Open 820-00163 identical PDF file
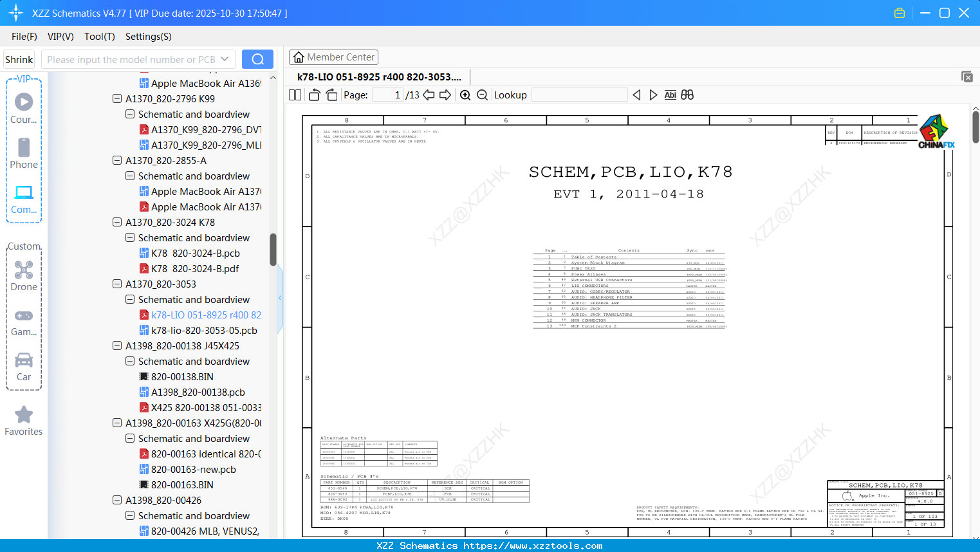The width and height of the screenshot is (980, 552). pyautogui.click(x=200, y=454)
